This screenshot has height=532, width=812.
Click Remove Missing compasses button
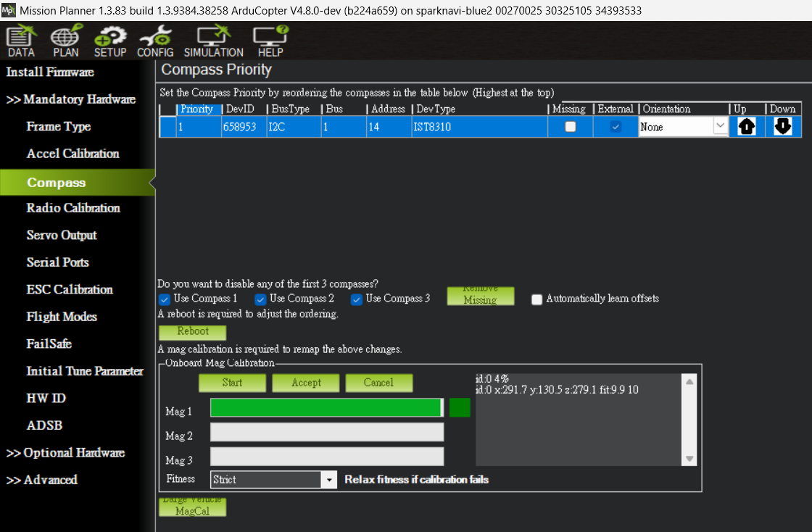point(481,296)
